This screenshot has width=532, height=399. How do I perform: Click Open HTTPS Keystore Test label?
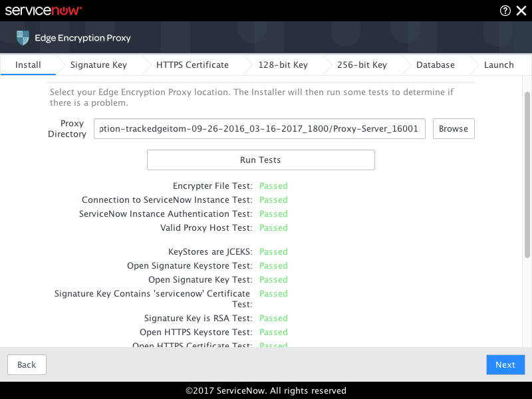(196, 332)
